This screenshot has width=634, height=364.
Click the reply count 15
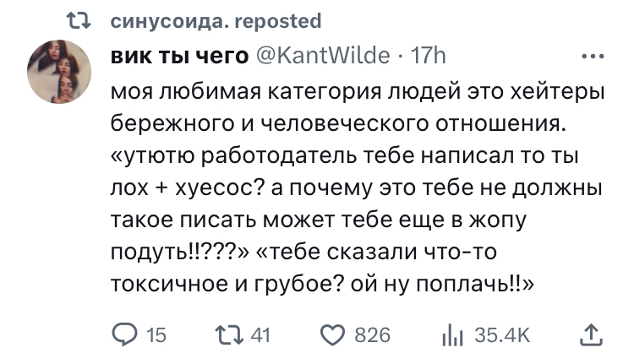[x=156, y=336]
